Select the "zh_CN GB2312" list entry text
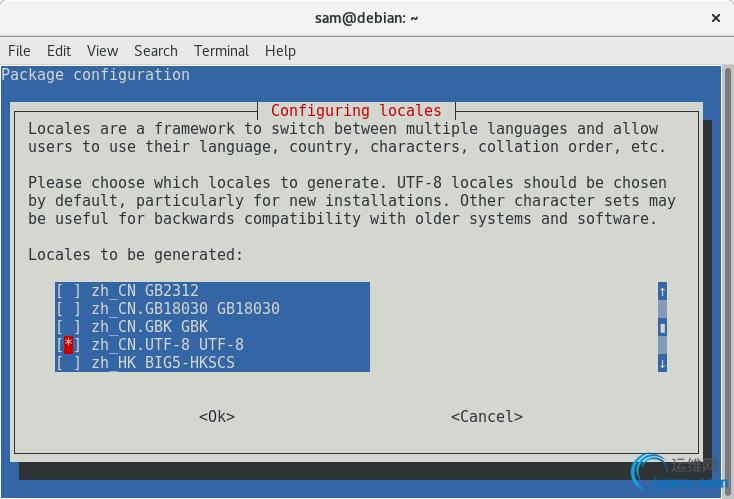Viewport: 734px width, 499px height. point(145,291)
